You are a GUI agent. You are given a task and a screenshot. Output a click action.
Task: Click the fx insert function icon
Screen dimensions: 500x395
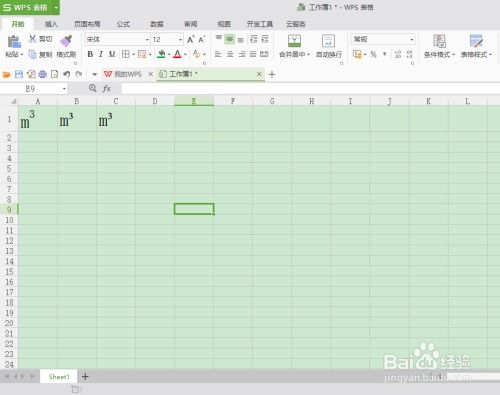pyautogui.click(x=107, y=89)
